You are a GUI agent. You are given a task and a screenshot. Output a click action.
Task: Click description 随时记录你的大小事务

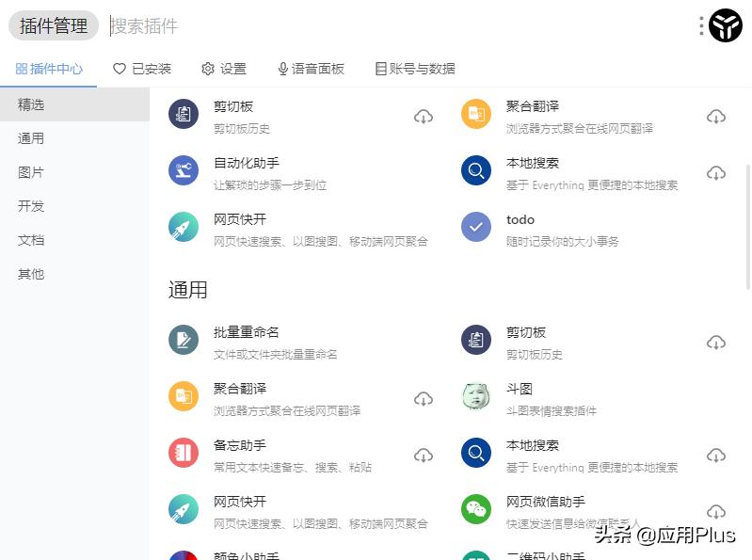coord(563,242)
